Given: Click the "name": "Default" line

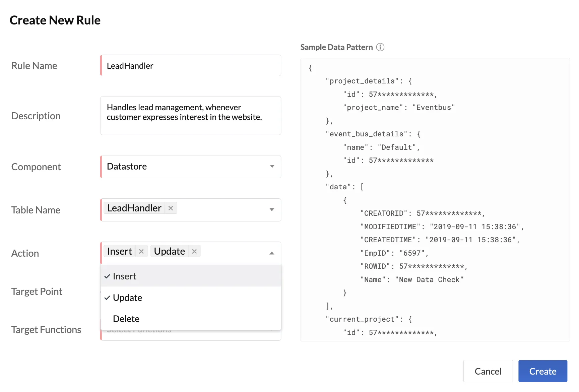Looking at the screenshot, I should pyautogui.click(x=381, y=147).
